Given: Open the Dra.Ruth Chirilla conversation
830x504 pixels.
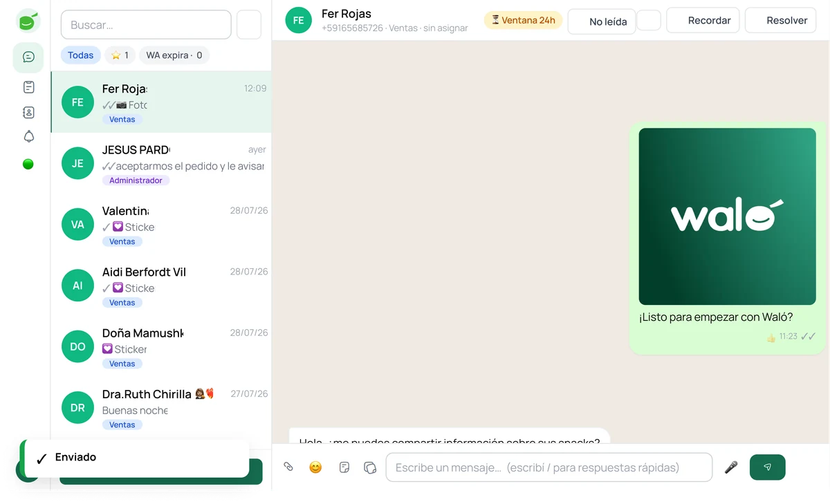Looking at the screenshot, I should tap(161, 407).
